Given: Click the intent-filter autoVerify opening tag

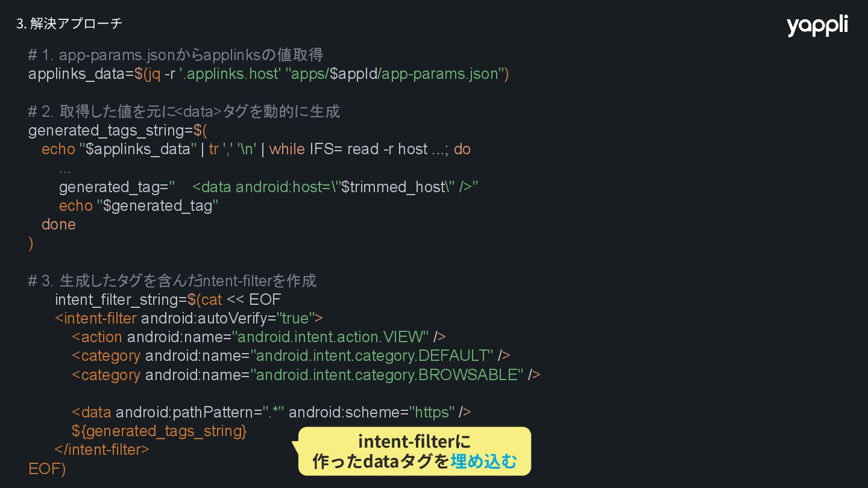Looking at the screenshot, I should click(189, 318).
